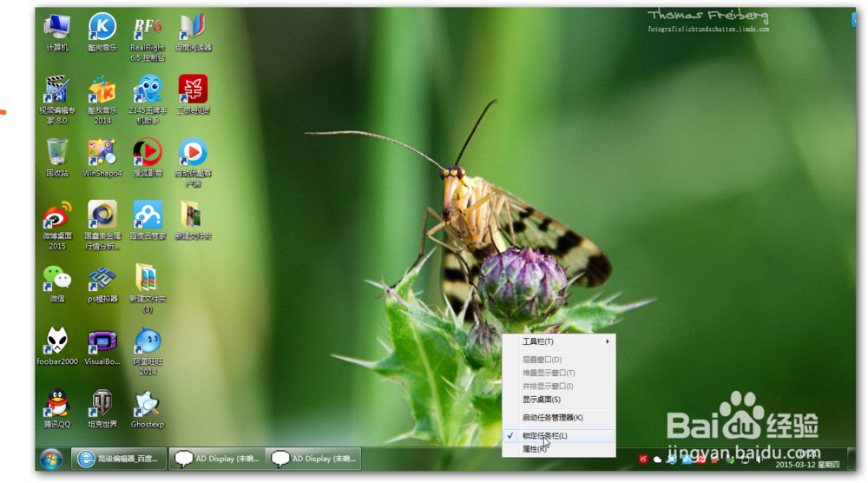The height and width of the screenshot is (483, 868).
Task: Choose 显示桌面(S) in context menu
Action: click(x=558, y=400)
